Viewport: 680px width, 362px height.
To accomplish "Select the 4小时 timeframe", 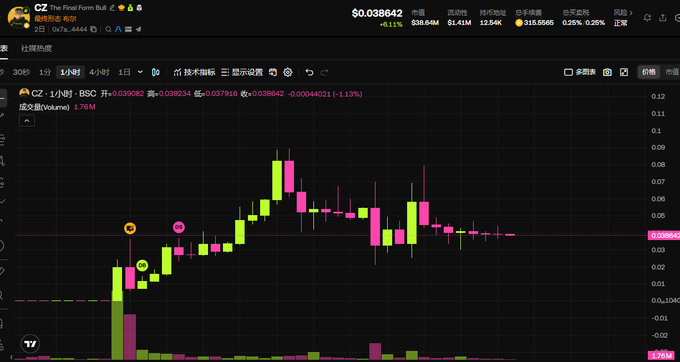I will tap(99, 72).
